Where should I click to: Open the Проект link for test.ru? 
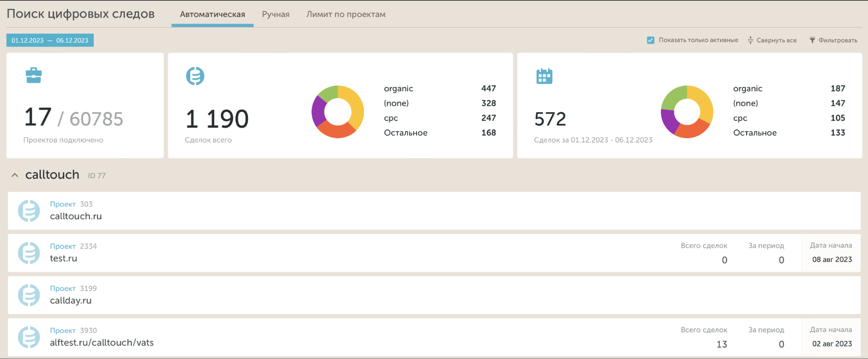coord(63,246)
